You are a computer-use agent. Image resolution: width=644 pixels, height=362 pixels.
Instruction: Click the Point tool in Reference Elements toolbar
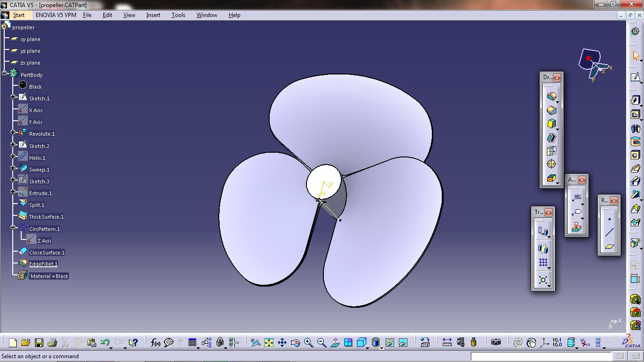tap(609, 219)
